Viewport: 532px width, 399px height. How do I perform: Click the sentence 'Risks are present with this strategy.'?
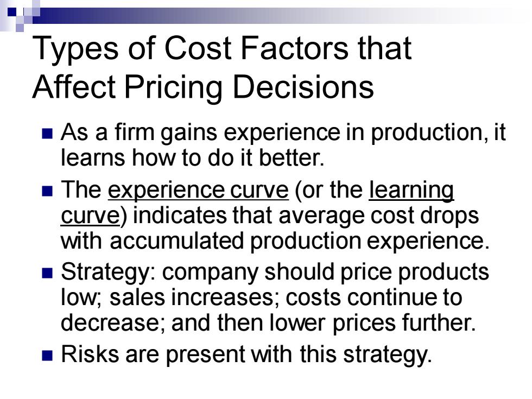246,355
